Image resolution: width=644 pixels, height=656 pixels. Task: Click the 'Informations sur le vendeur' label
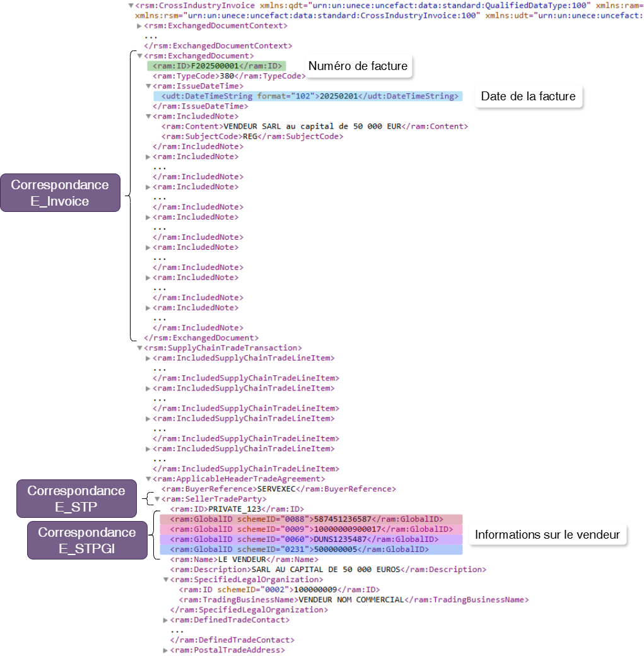tap(547, 535)
